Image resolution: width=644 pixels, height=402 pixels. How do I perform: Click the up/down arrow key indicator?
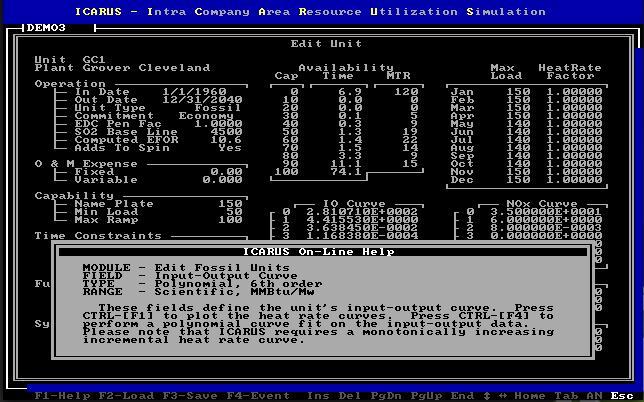[488, 395]
